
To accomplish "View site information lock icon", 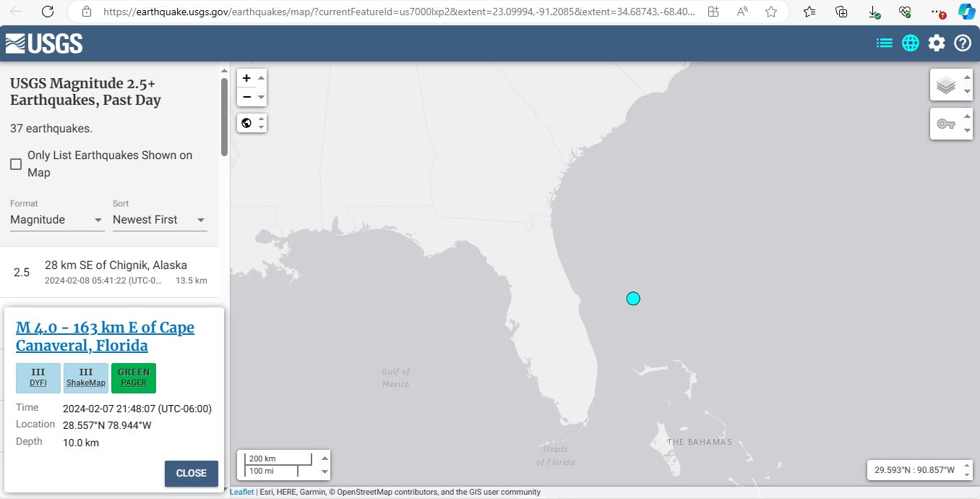I will tap(87, 12).
